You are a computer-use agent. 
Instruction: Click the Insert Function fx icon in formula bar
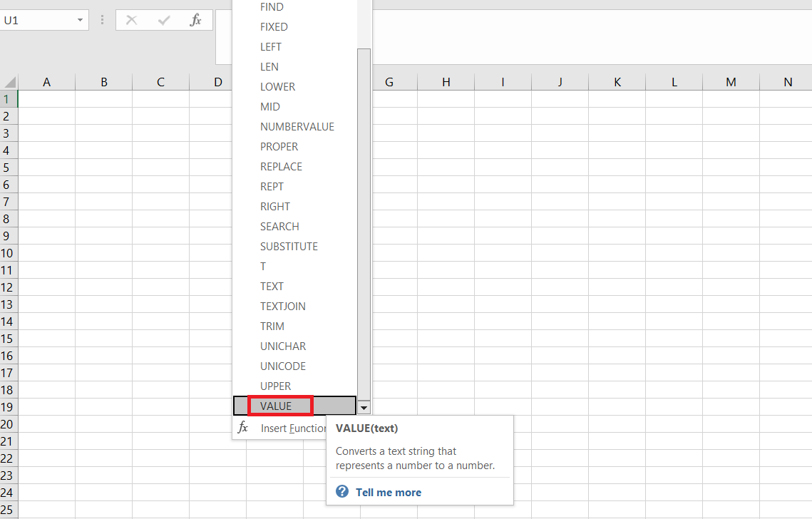197,20
